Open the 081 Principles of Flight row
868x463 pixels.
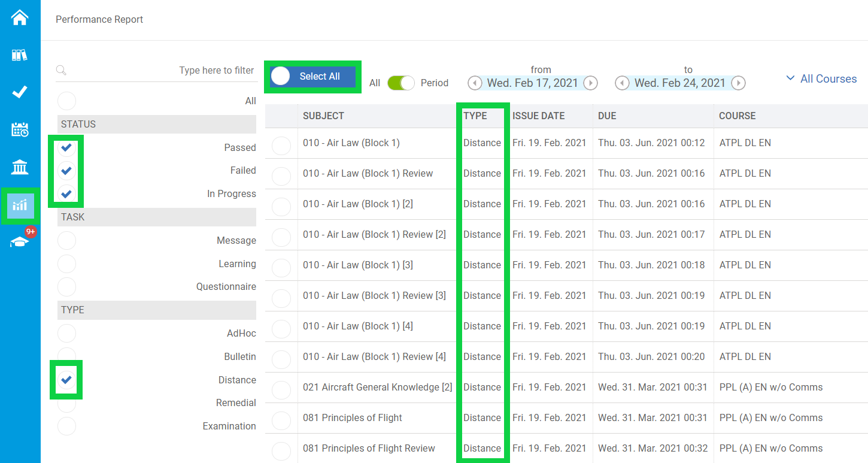(x=352, y=417)
